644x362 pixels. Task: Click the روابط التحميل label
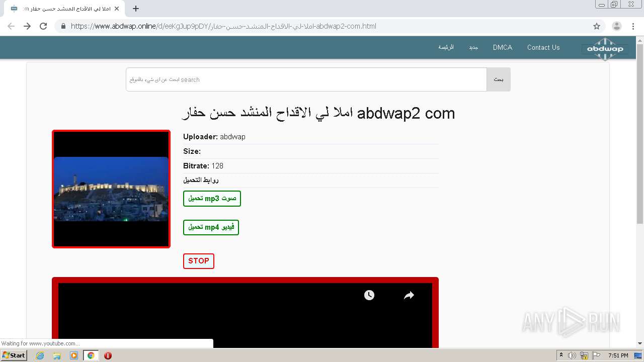coord(201,180)
